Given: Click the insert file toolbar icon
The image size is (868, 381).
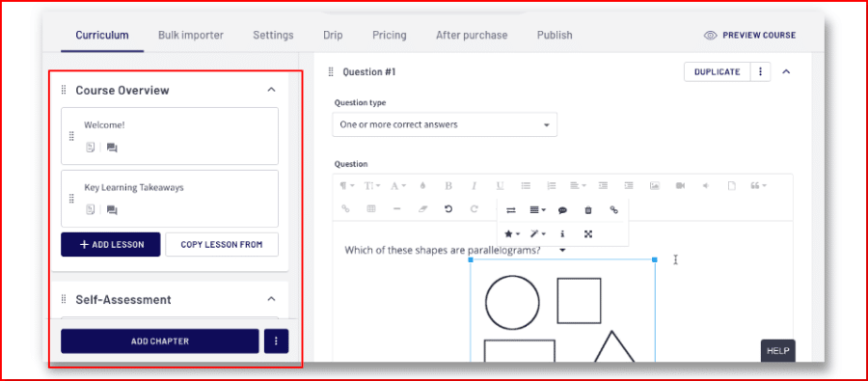Looking at the screenshot, I should 732,186.
